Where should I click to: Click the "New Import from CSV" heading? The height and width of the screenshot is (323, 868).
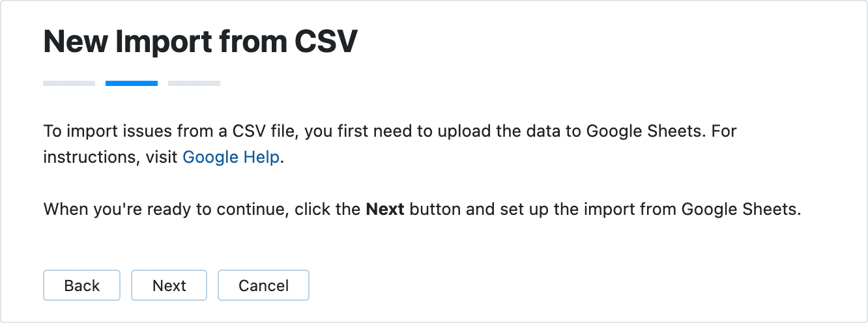[200, 42]
